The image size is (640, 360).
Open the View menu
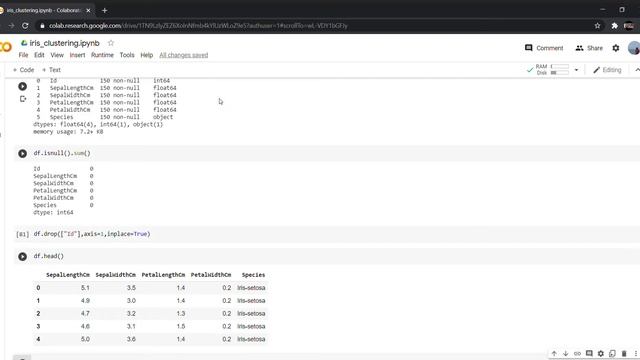[57, 55]
